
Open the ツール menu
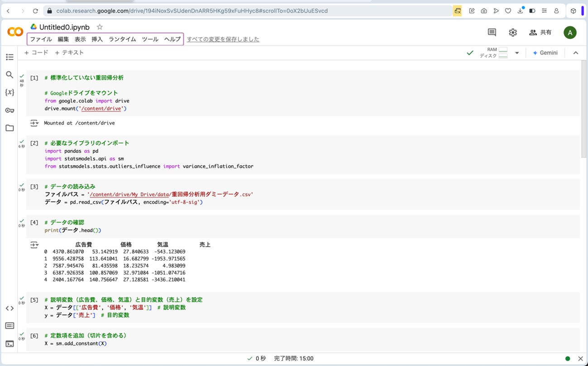pyautogui.click(x=150, y=39)
